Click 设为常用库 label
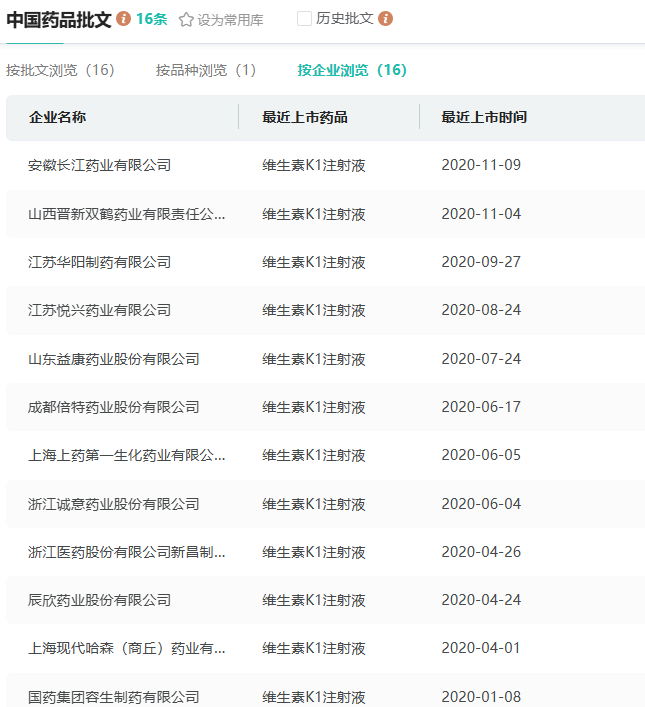This screenshot has width=645, height=707. (x=230, y=20)
